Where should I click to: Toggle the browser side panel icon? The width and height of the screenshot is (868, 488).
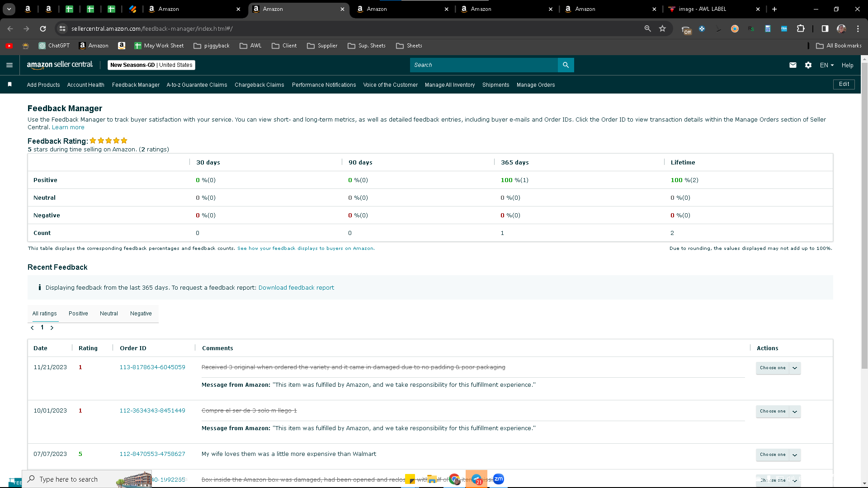tap(825, 28)
